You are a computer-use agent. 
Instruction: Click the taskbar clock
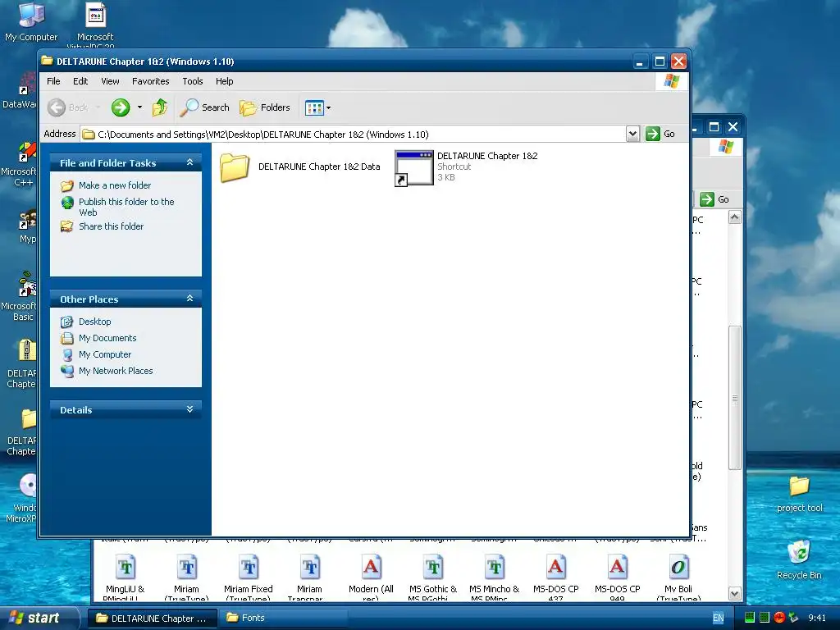pyautogui.click(x=817, y=618)
